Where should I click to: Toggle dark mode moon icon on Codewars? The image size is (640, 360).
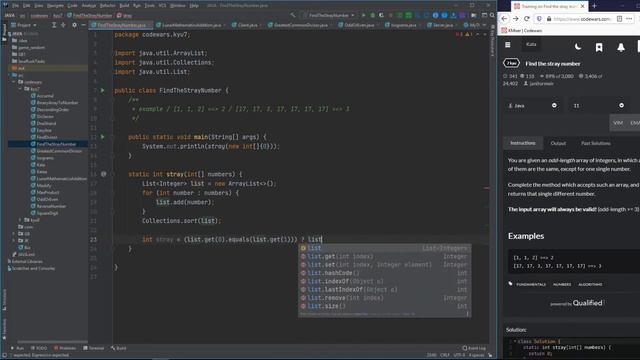click(578, 47)
